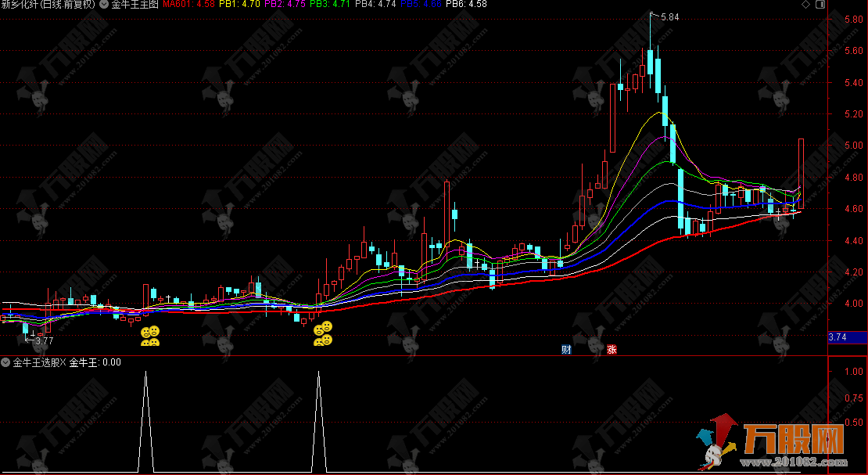Click the first smiley face signal group

150,336
